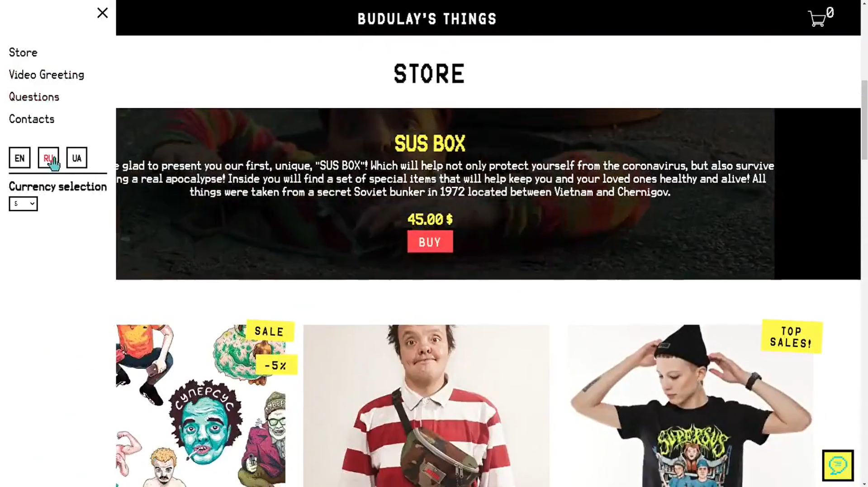The height and width of the screenshot is (487, 868).
Task: Switch language to EN
Action: 19,158
